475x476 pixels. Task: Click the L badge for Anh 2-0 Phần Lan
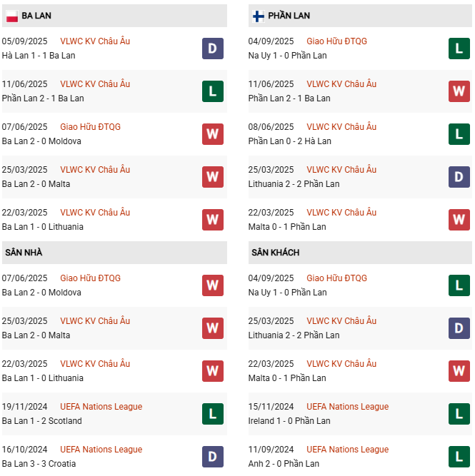pyautogui.click(x=459, y=457)
